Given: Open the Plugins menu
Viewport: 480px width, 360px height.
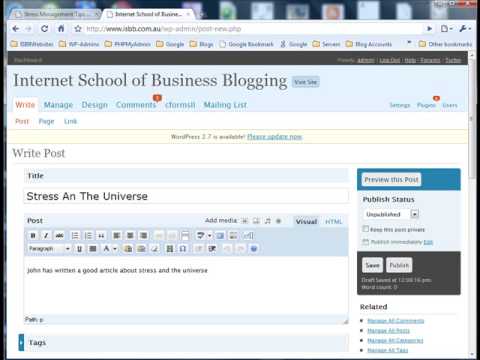Looking at the screenshot, I should [x=426, y=105].
